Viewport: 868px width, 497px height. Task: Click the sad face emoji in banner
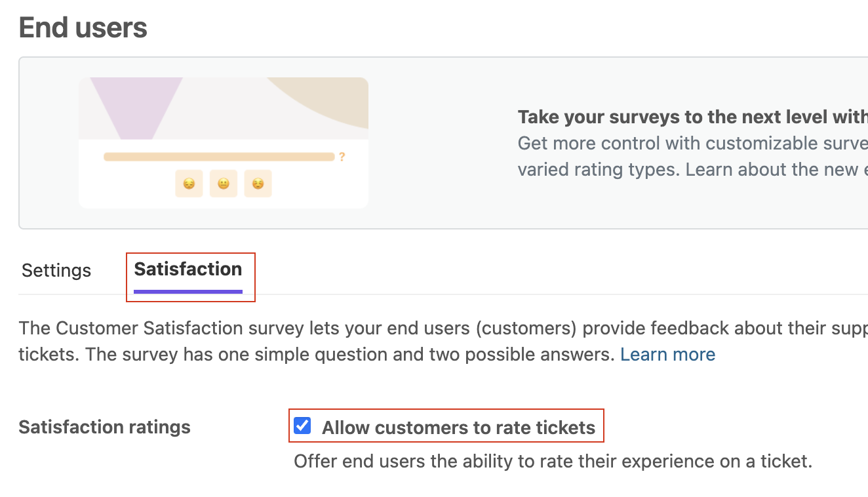click(x=189, y=184)
